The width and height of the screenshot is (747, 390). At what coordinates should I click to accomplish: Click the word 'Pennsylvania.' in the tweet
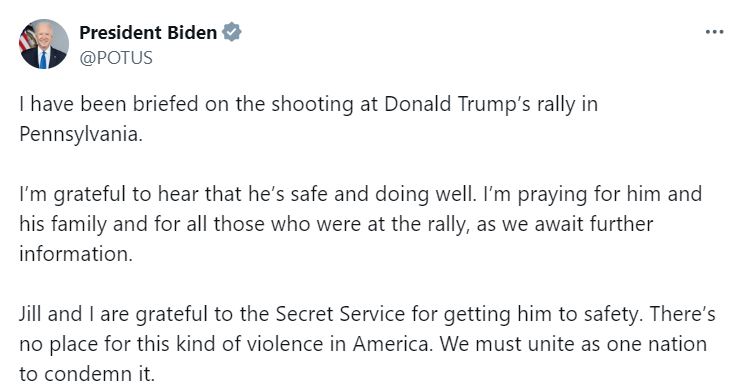tap(81, 134)
